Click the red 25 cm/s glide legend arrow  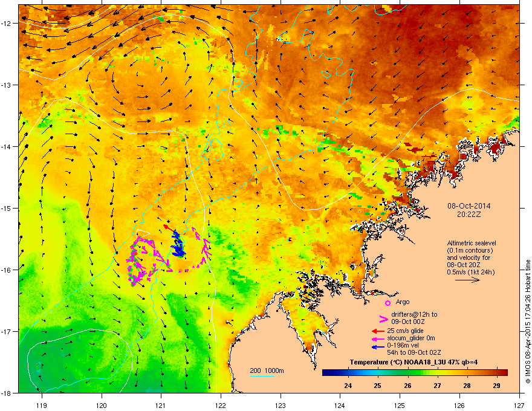[378, 331]
